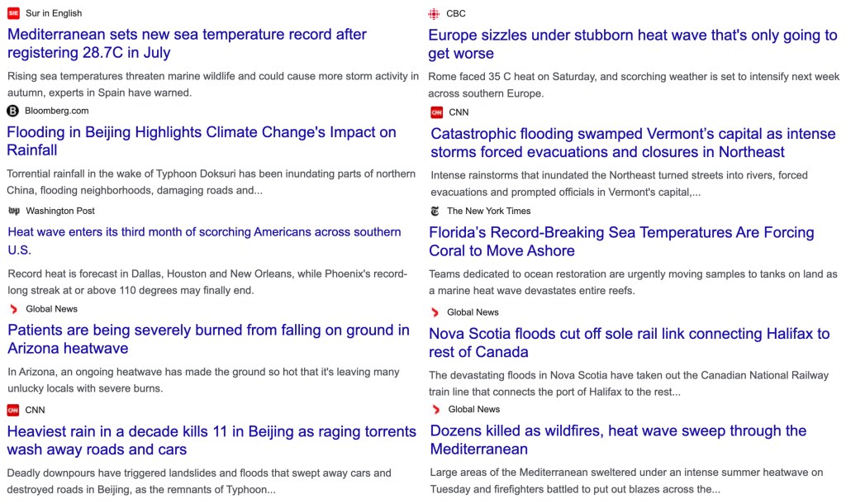Screen dimensions: 846x504
Task: Click The New York Times logo icon
Action: click(435, 211)
